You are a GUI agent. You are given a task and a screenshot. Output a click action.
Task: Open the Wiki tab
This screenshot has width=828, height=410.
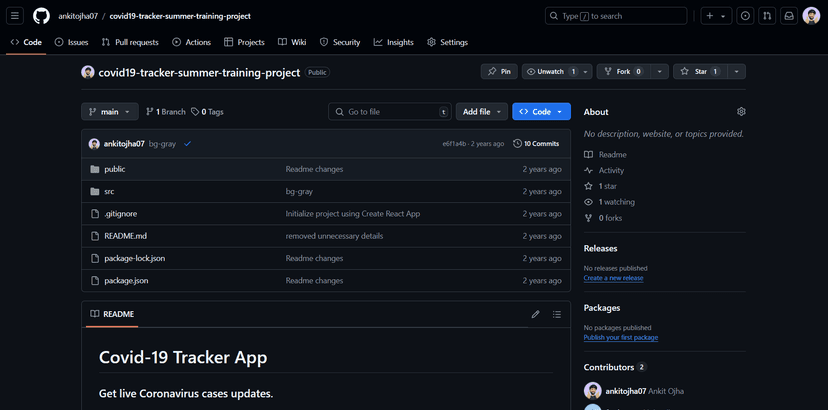292,42
